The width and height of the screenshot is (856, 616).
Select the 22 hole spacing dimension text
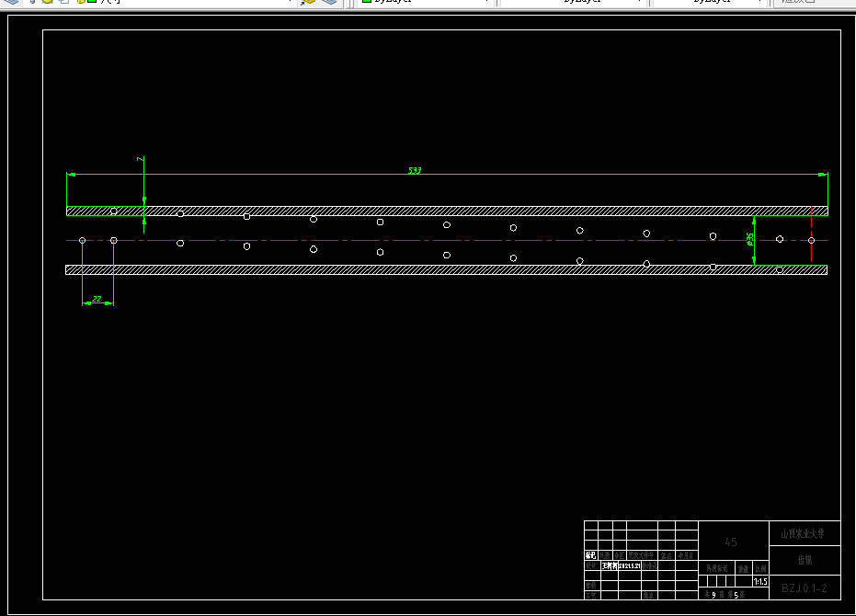97,299
